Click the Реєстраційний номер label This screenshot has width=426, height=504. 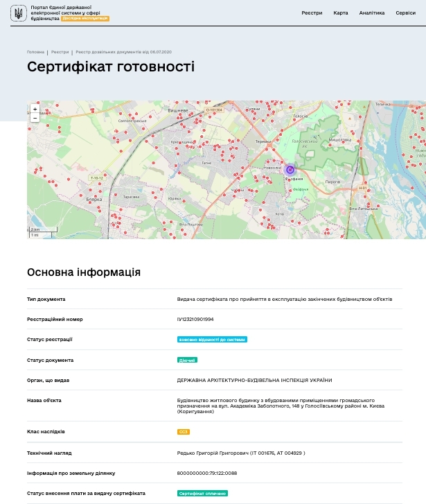(x=55, y=319)
